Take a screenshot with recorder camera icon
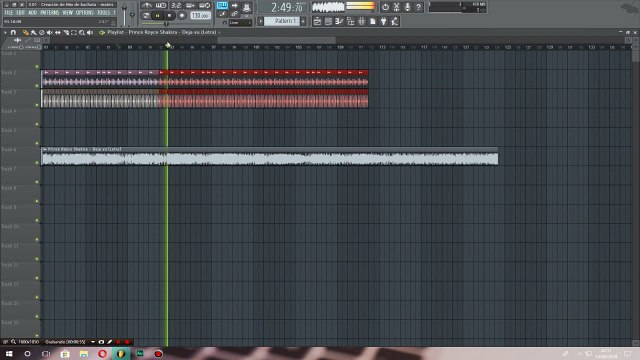Image resolution: width=640 pixels, height=360 pixels. click(x=101, y=342)
